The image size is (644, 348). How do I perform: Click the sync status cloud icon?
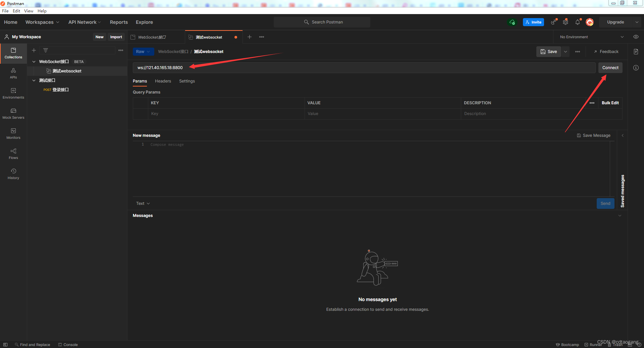(x=512, y=22)
